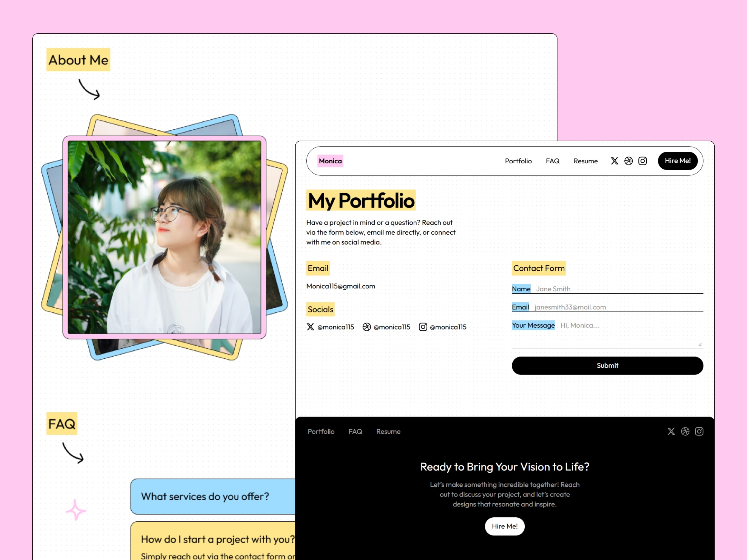Click the Resume menu item

[585, 161]
